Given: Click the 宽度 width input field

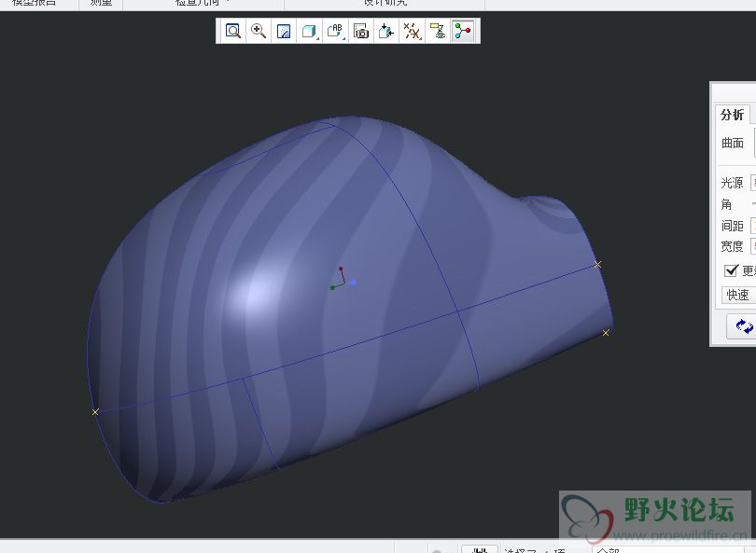Looking at the screenshot, I should (752, 246).
